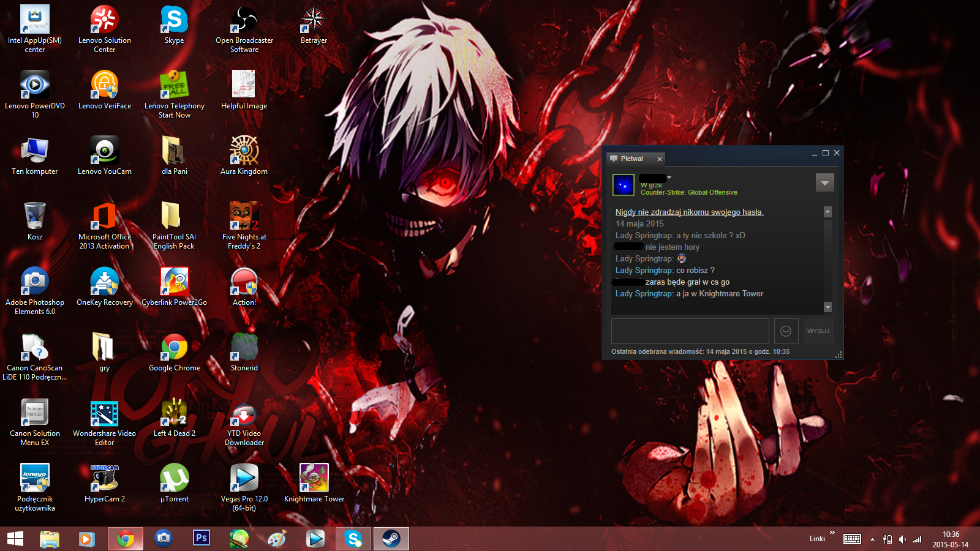980x551 pixels.
Task: Open Lenovo PowerDVD 10 shortcut
Action: [35, 95]
